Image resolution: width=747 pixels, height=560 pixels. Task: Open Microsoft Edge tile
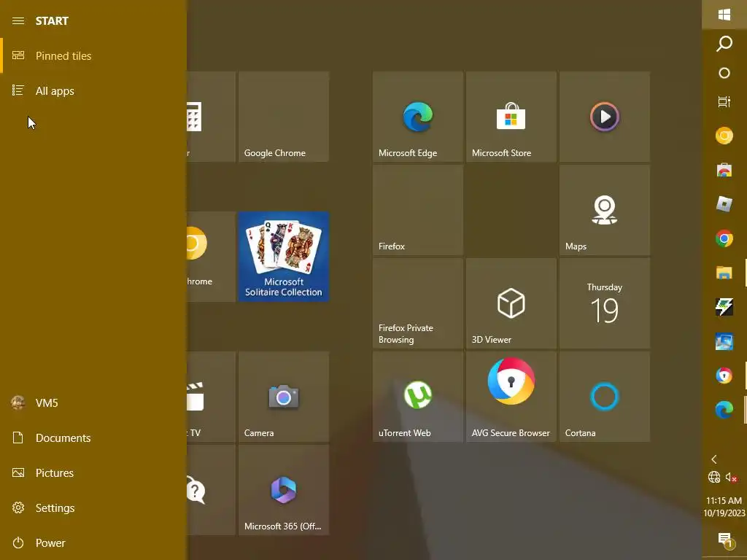click(x=418, y=117)
